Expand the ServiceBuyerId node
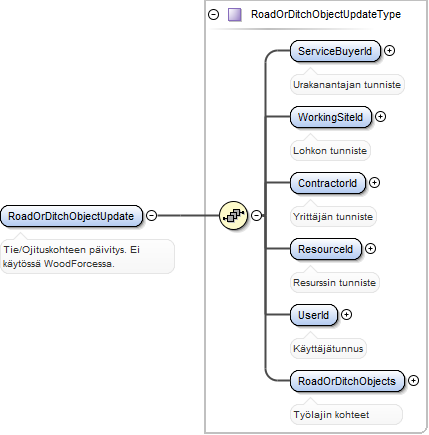 pyautogui.click(x=389, y=50)
